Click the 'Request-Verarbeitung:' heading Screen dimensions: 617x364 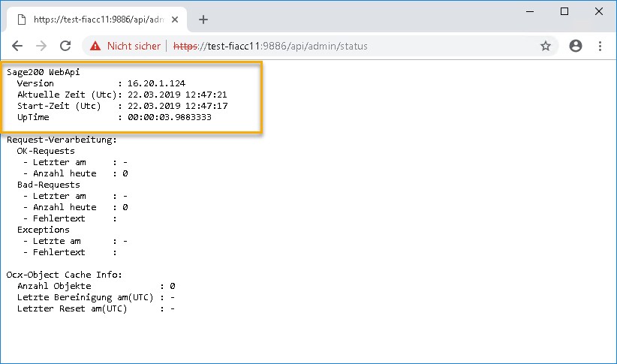(62, 140)
